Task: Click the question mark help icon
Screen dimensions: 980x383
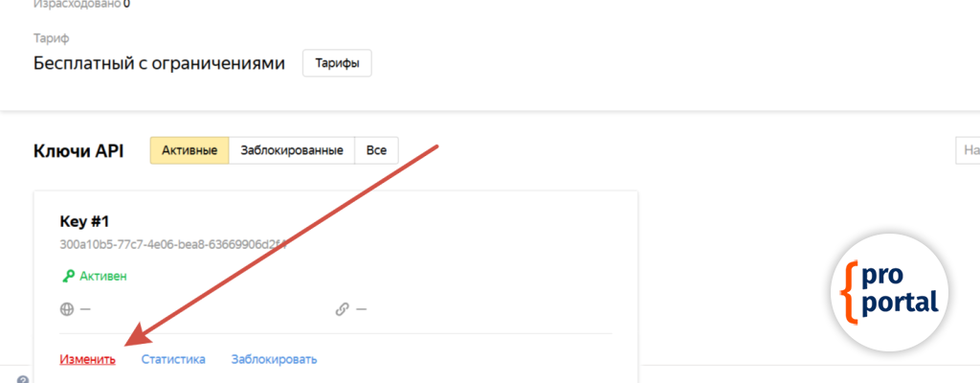Action: pos(23,379)
